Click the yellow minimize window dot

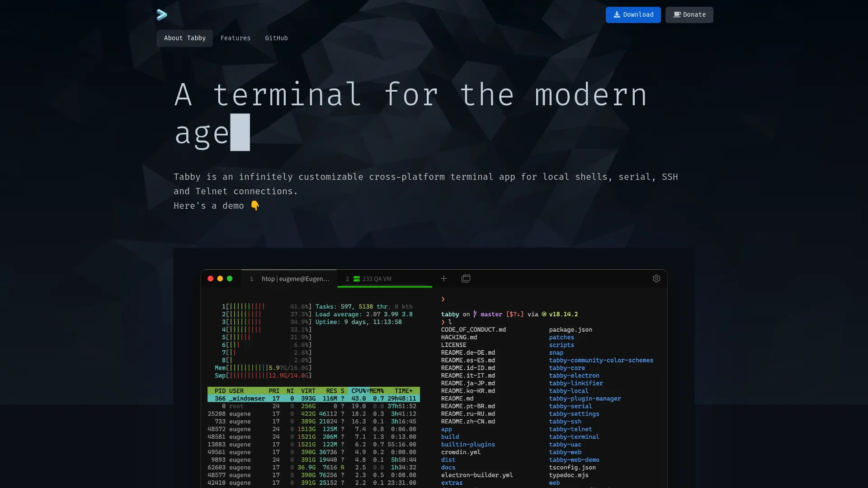click(220, 279)
